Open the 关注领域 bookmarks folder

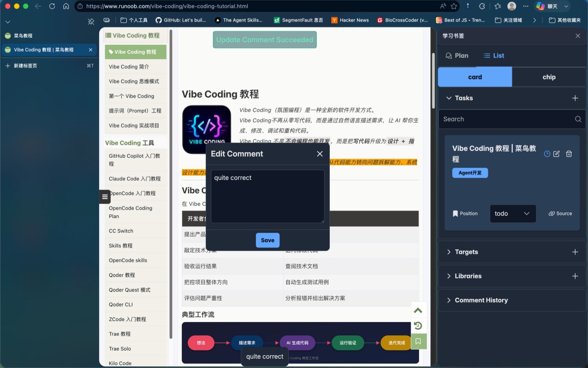click(x=509, y=20)
